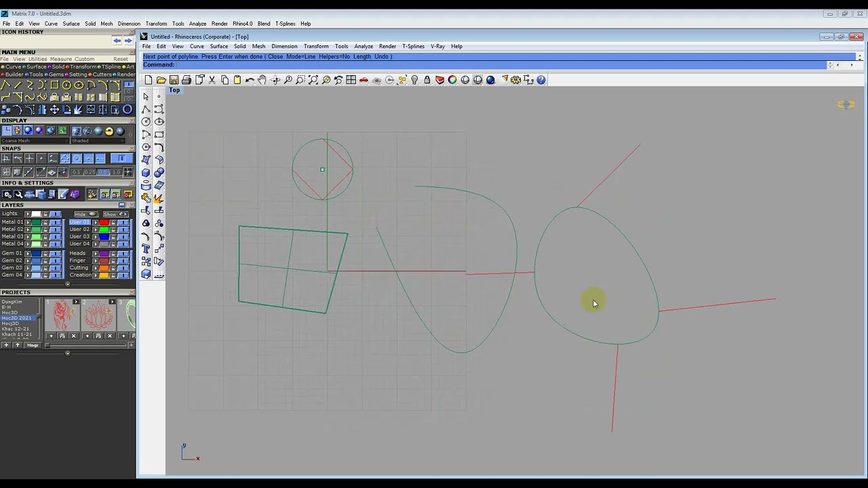Toggle the lock on User 03 layer
The height and width of the screenshot is (488, 868).
[x=113, y=237]
